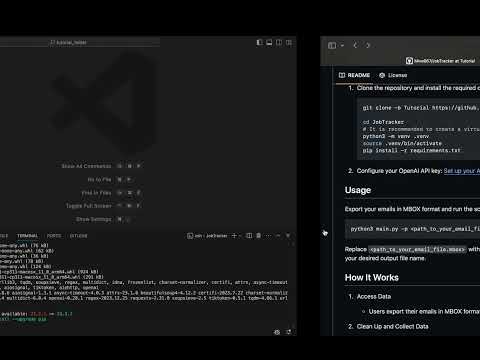
Task: Open Customize Layout icon in VS Code title bar
Action: click(x=289, y=42)
